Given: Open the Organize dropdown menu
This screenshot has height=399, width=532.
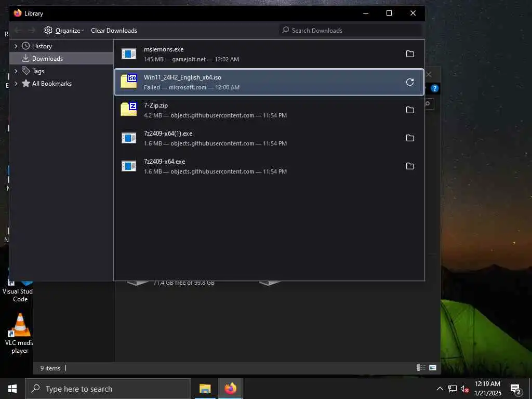Looking at the screenshot, I should click(64, 30).
